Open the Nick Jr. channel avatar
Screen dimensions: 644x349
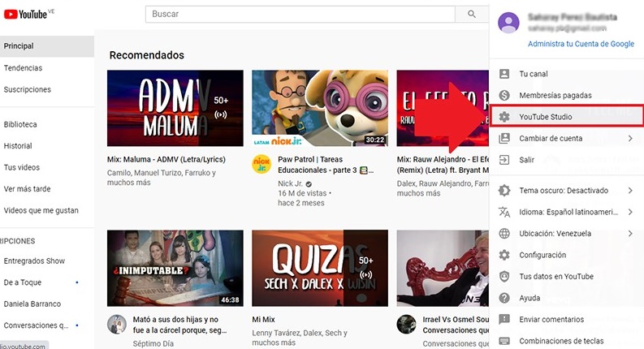coord(261,164)
